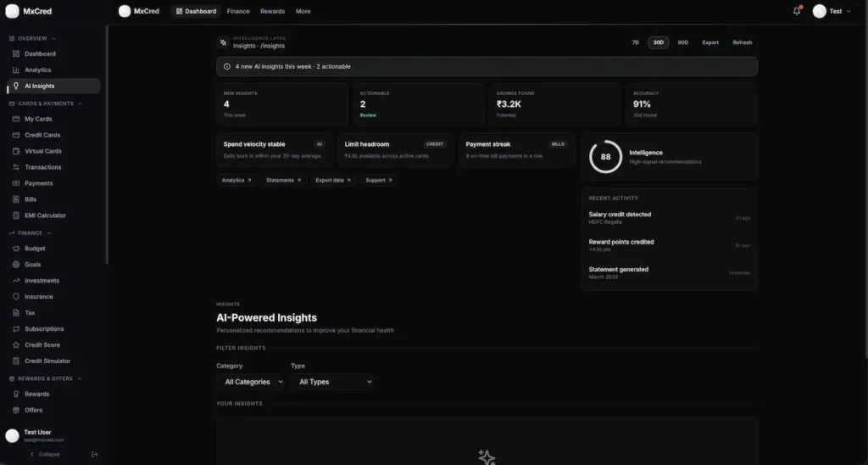Open notifications bell icon
Image resolution: width=868 pixels, height=465 pixels.
797,11
